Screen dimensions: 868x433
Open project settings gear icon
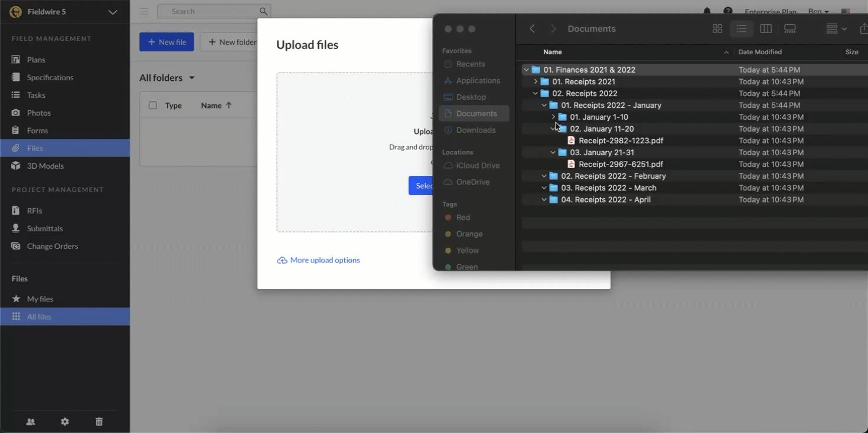click(x=65, y=422)
